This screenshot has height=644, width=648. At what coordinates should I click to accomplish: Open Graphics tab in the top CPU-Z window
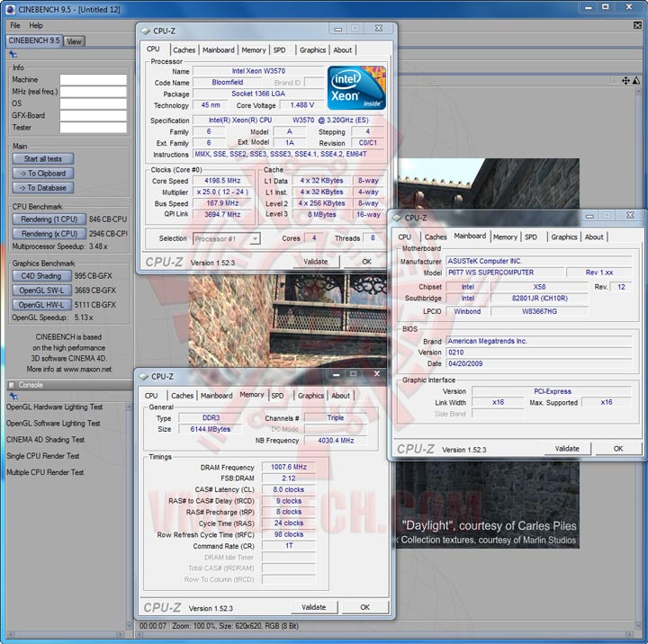[x=313, y=50]
